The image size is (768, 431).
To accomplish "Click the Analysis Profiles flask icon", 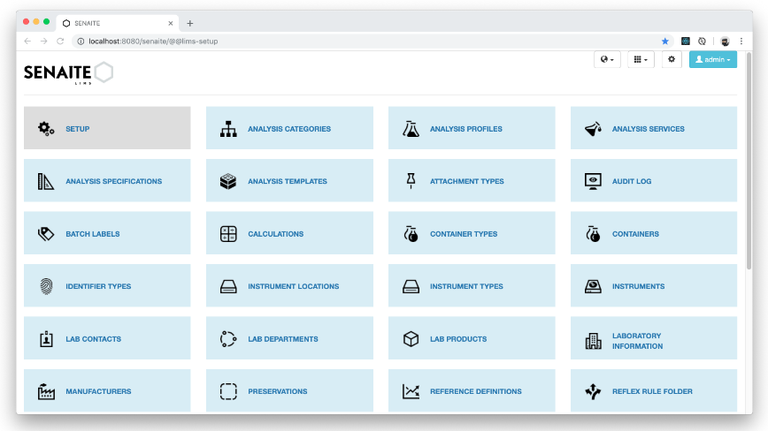I will tap(410, 128).
